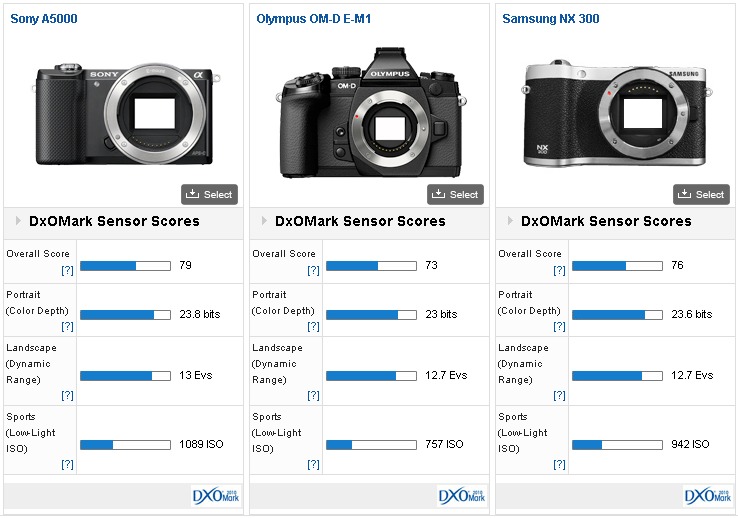The height and width of the screenshot is (518, 738).
Task: Click the 23 bits color depth value
Action: (441, 314)
